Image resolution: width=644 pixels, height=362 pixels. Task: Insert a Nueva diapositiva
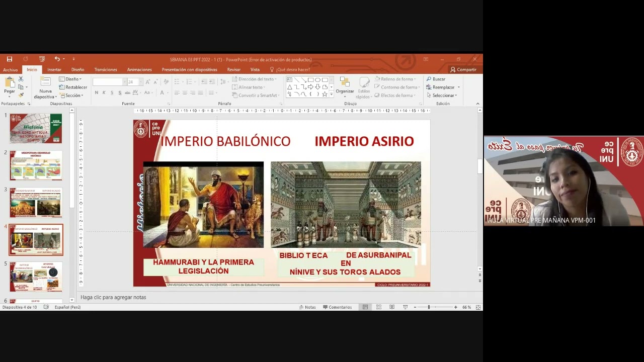46,88
